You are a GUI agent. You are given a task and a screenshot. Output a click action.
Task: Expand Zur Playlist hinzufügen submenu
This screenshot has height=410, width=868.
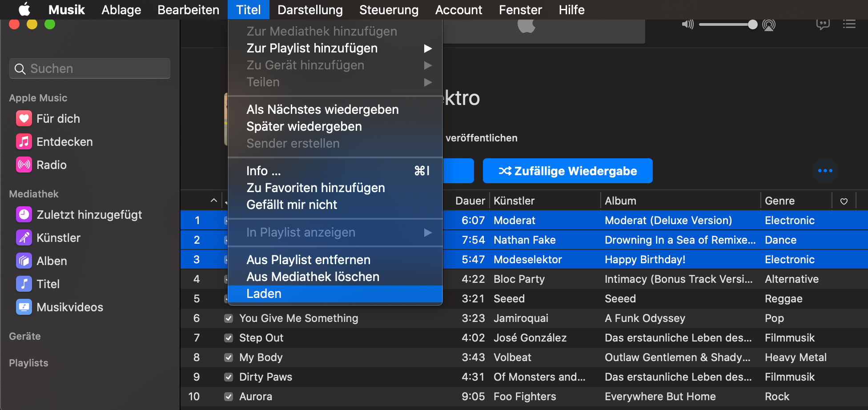point(335,48)
